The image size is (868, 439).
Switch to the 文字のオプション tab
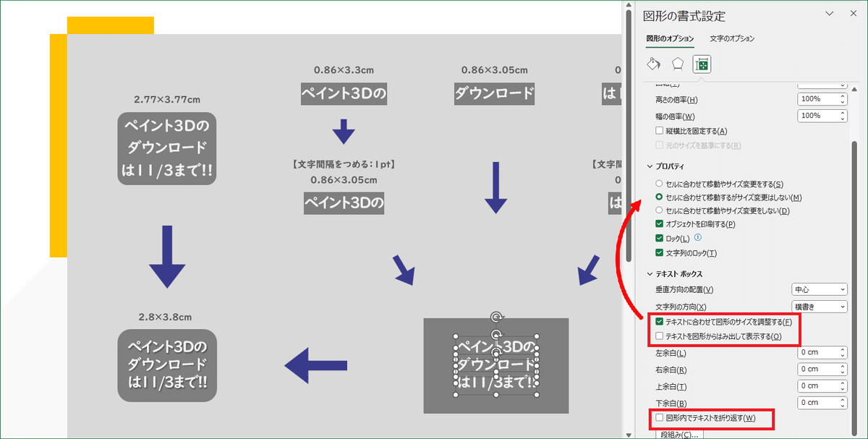pyautogui.click(x=732, y=38)
